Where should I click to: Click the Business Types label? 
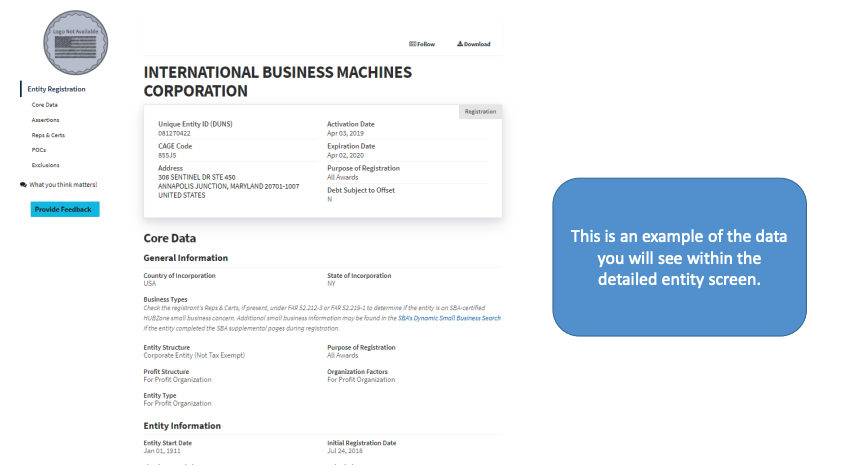tap(165, 299)
